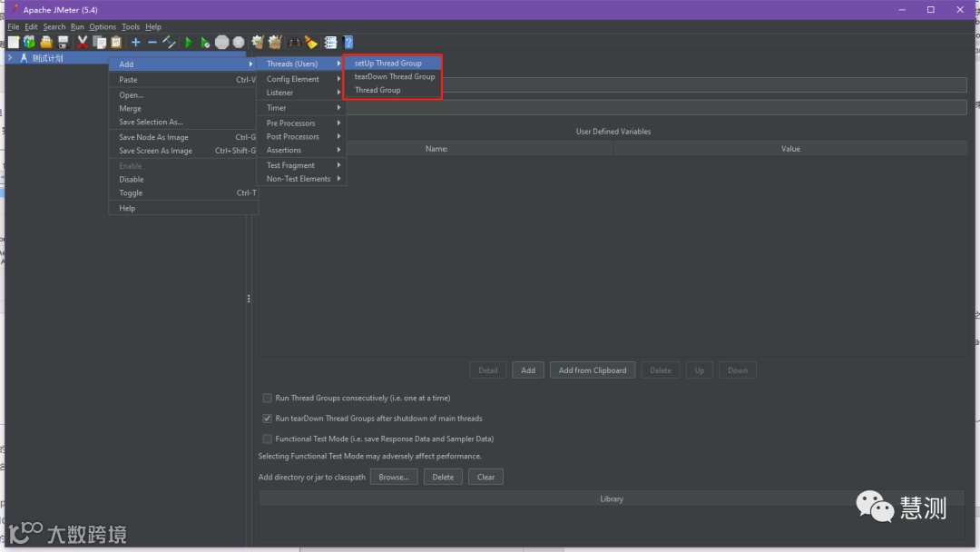Start the test with green arrow

(188, 43)
